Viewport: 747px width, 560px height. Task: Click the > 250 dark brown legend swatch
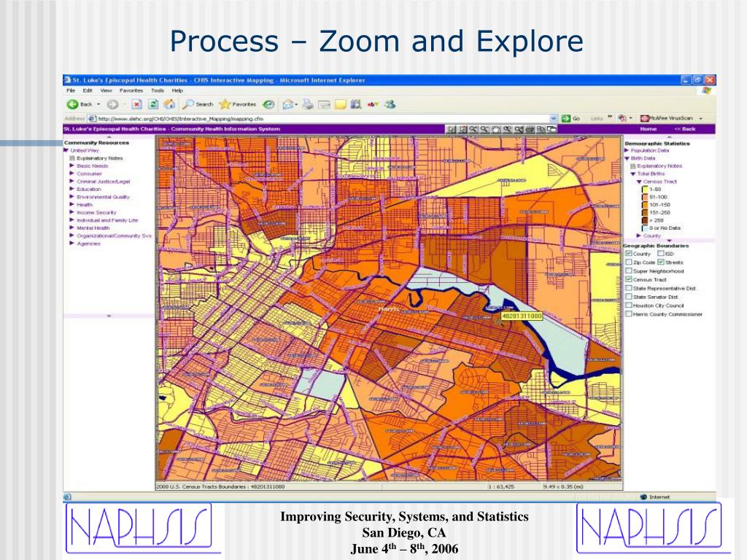pyautogui.click(x=645, y=220)
